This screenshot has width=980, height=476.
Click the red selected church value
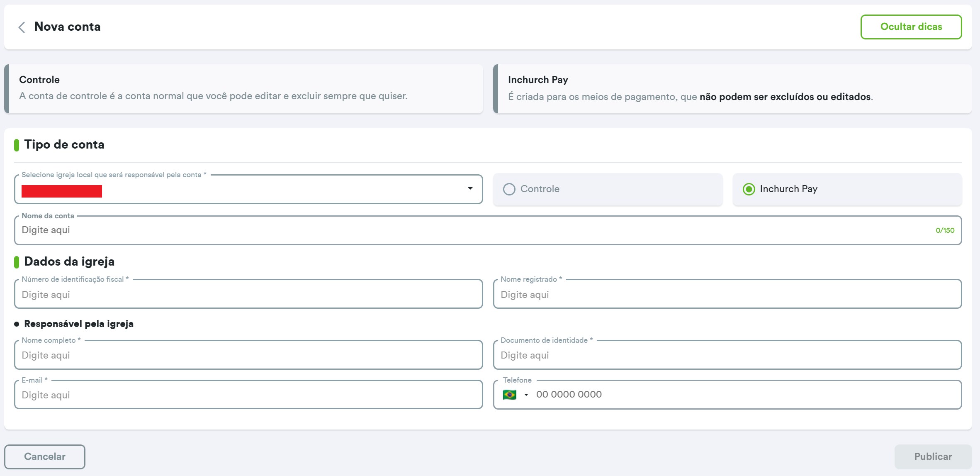pyautogui.click(x=62, y=191)
